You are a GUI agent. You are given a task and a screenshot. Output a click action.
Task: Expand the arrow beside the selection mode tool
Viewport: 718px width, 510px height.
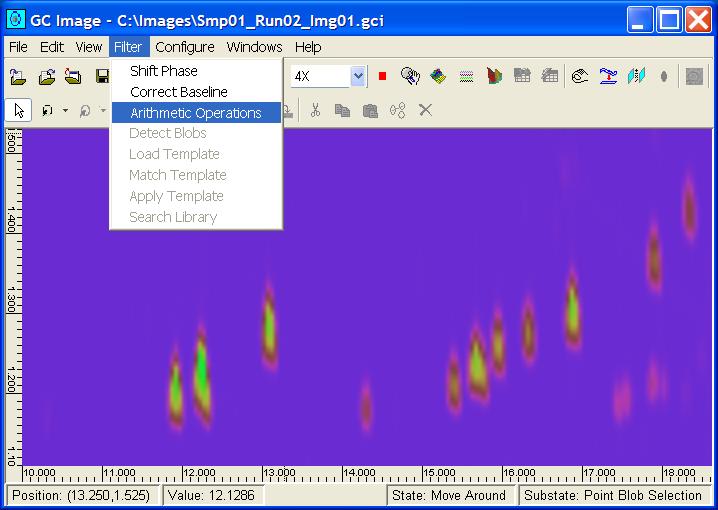(65, 110)
